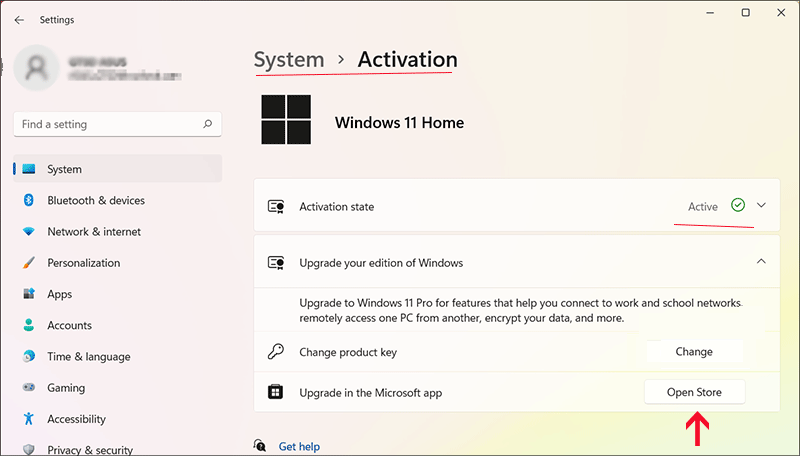Viewport: 800px width, 456px height.
Task: Open Accessibility settings category
Action: click(118, 419)
